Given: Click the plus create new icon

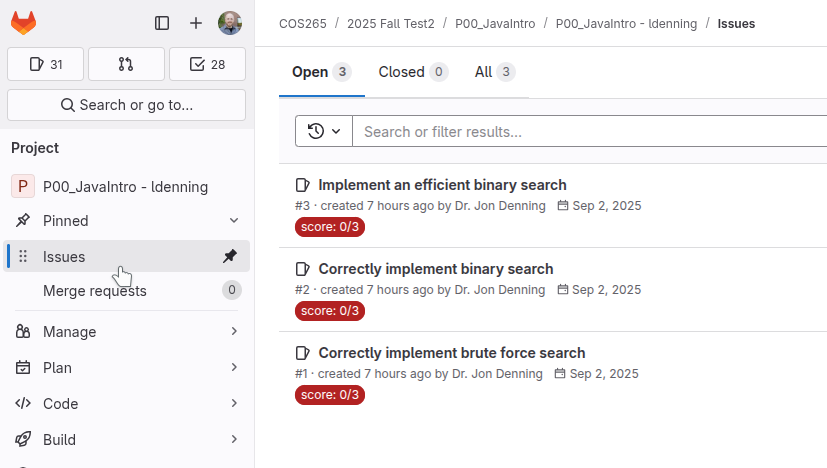Looking at the screenshot, I should (x=196, y=23).
